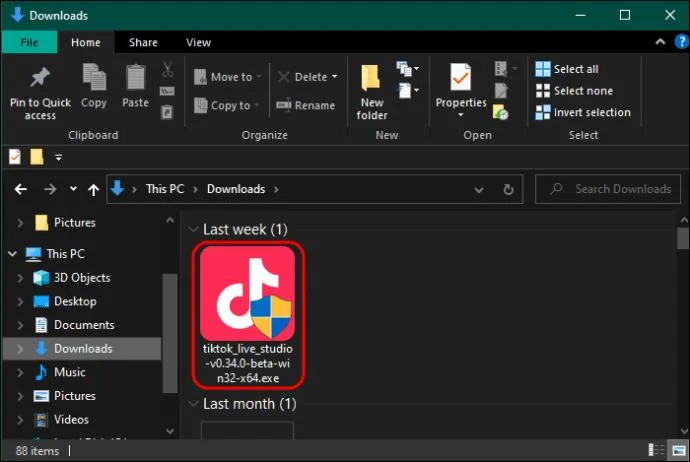Click the Paste clipboard icon
This screenshot has width=690, height=462.
(x=136, y=77)
